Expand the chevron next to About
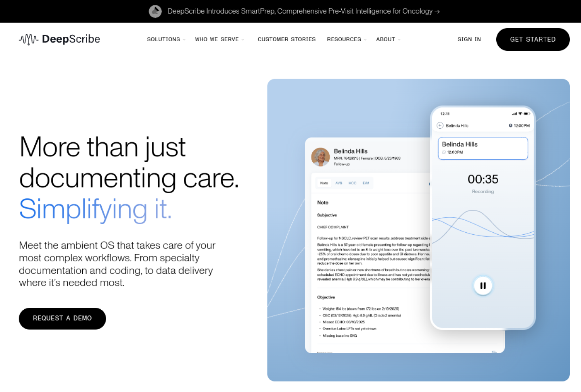 tap(399, 40)
